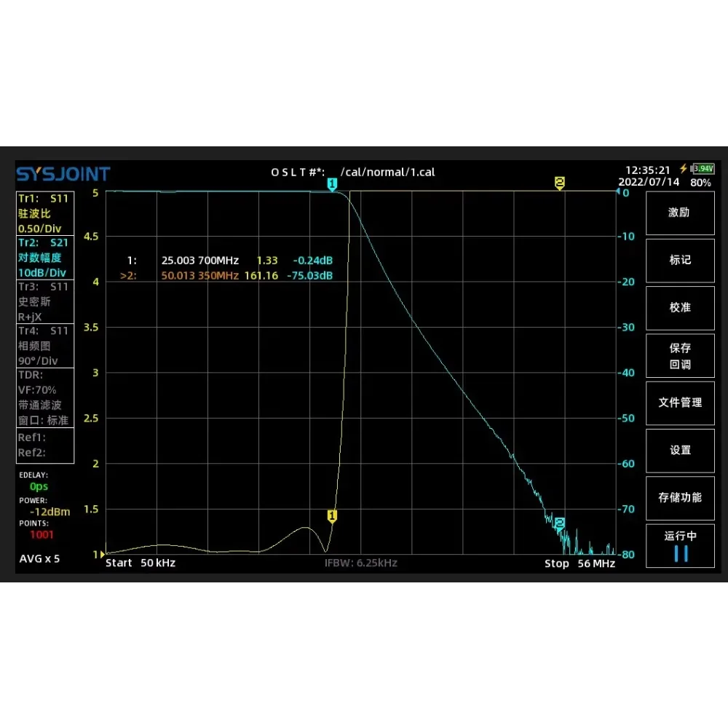728x728 pixels.
Task: Open the 设置 settings button
Action: pyautogui.click(x=680, y=451)
